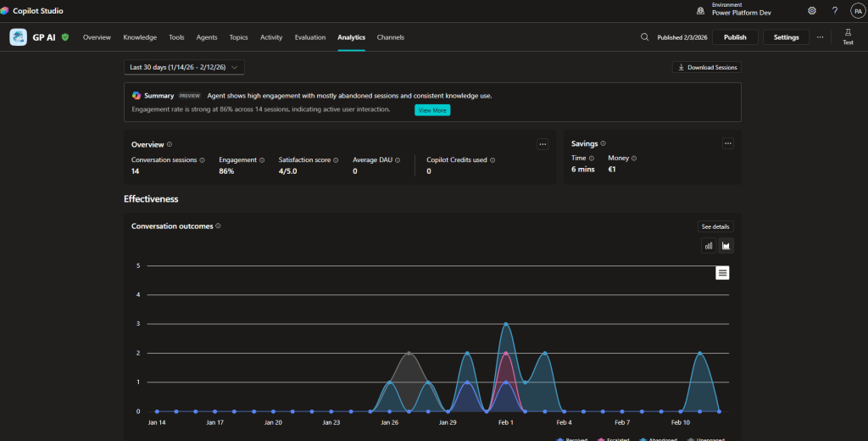The image size is (868, 441).
Task: Click the PA account avatar
Action: 857,11
